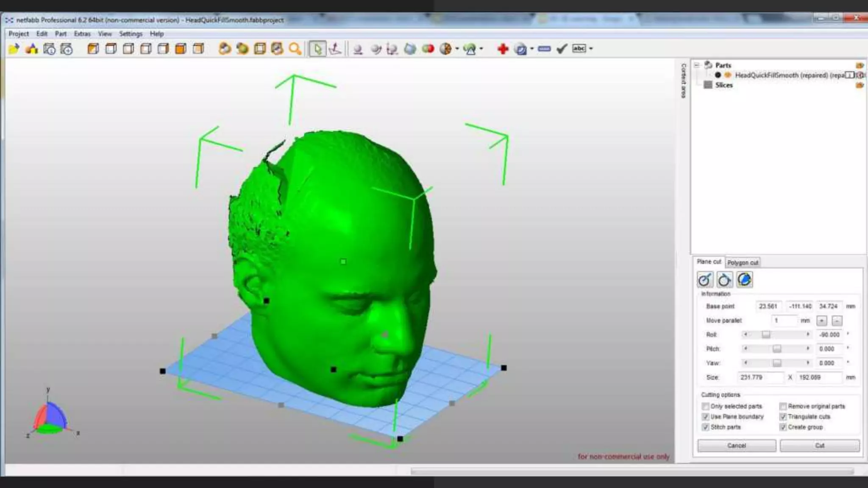Click the open project folder icon

point(14,49)
